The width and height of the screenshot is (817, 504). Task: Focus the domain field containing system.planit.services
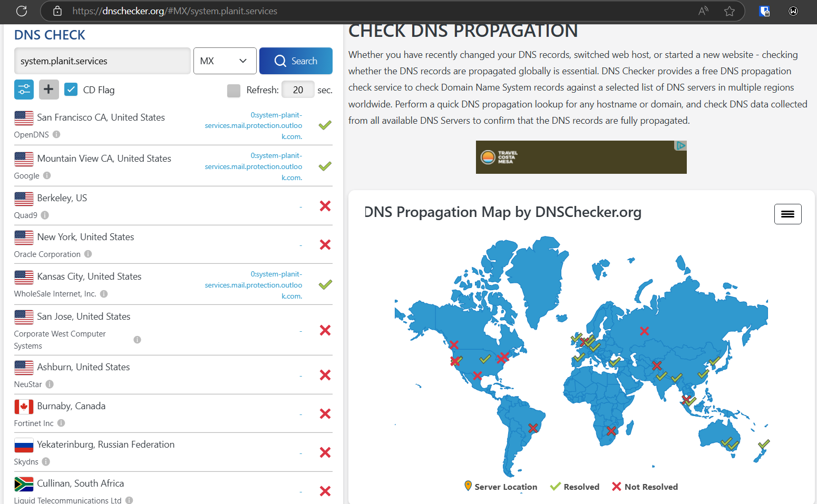pos(102,61)
